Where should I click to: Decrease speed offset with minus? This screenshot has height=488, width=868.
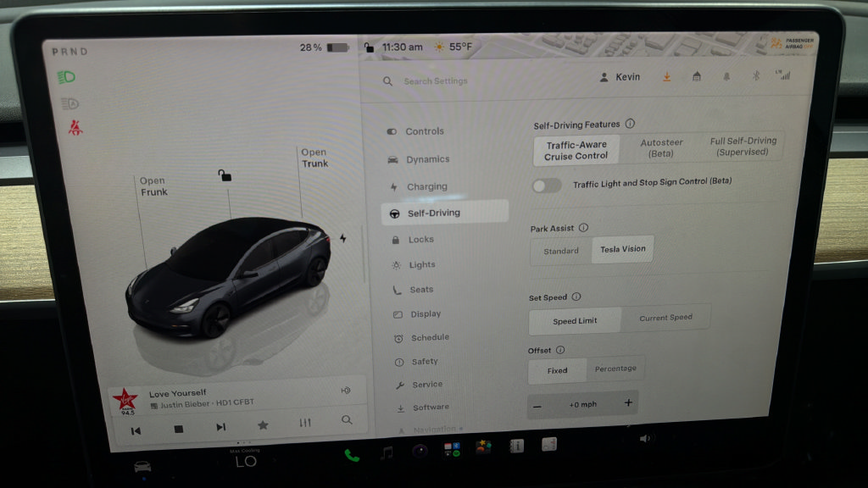(537, 407)
